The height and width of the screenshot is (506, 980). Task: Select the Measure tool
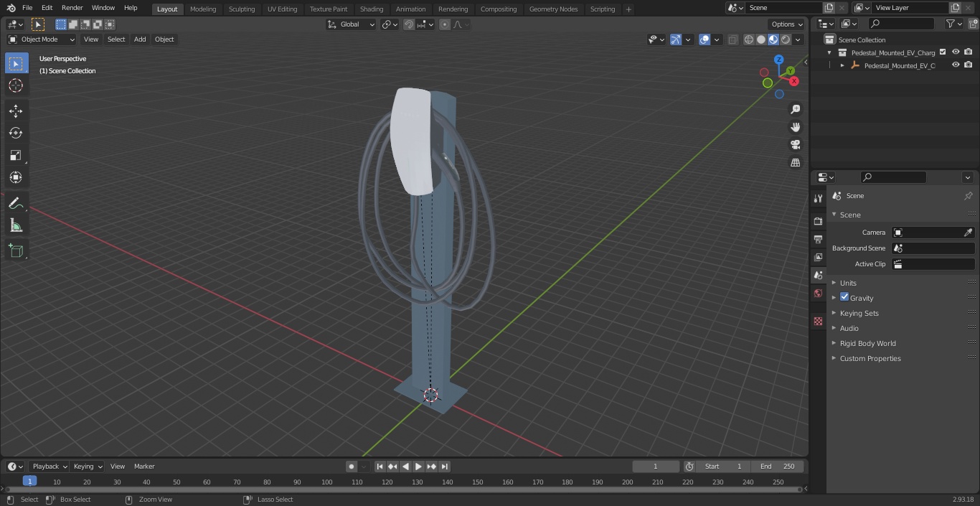click(16, 226)
